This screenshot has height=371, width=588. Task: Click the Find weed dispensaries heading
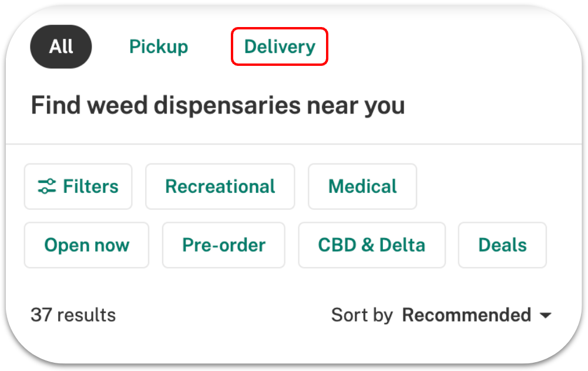pyautogui.click(x=218, y=105)
